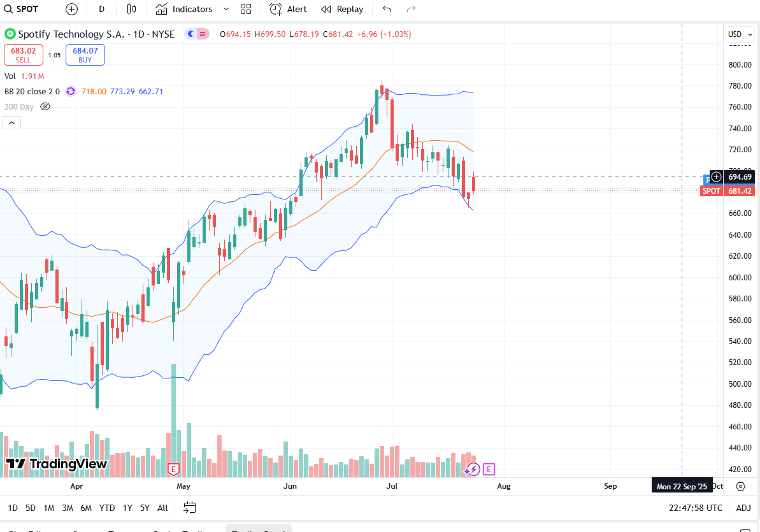Click the 683.02 SELL button
760x532 pixels.
pos(24,55)
